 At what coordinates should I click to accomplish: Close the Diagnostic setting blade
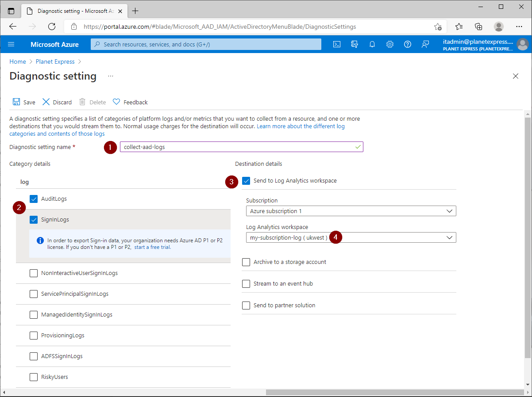tap(515, 76)
